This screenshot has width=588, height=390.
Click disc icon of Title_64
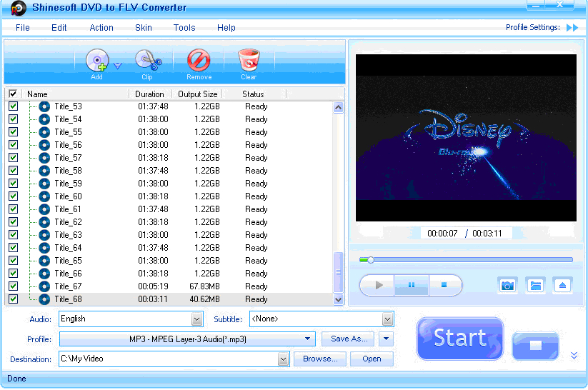(44, 248)
